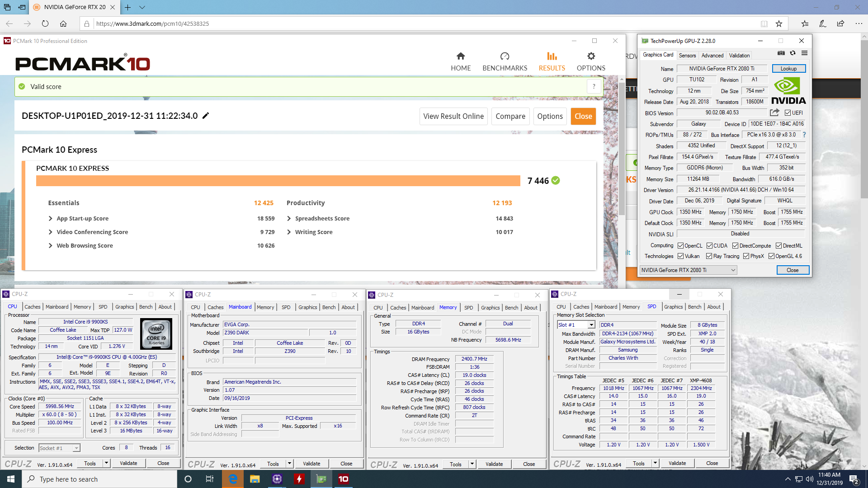
Task: Open GPU selection dropdown in GPU-Z
Action: click(x=688, y=270)
